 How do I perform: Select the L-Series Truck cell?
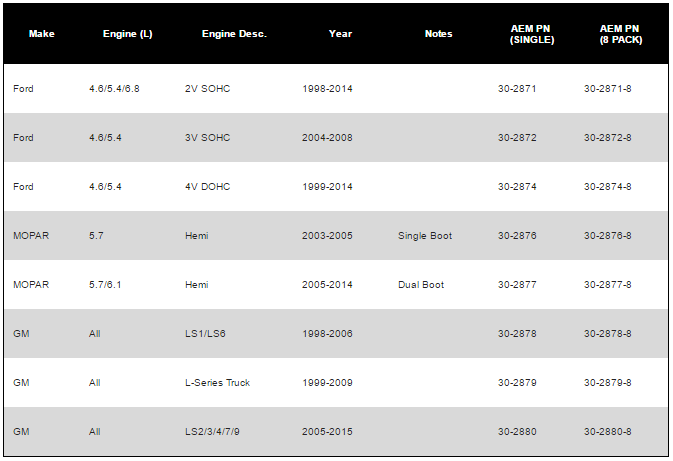click(218, 383)
